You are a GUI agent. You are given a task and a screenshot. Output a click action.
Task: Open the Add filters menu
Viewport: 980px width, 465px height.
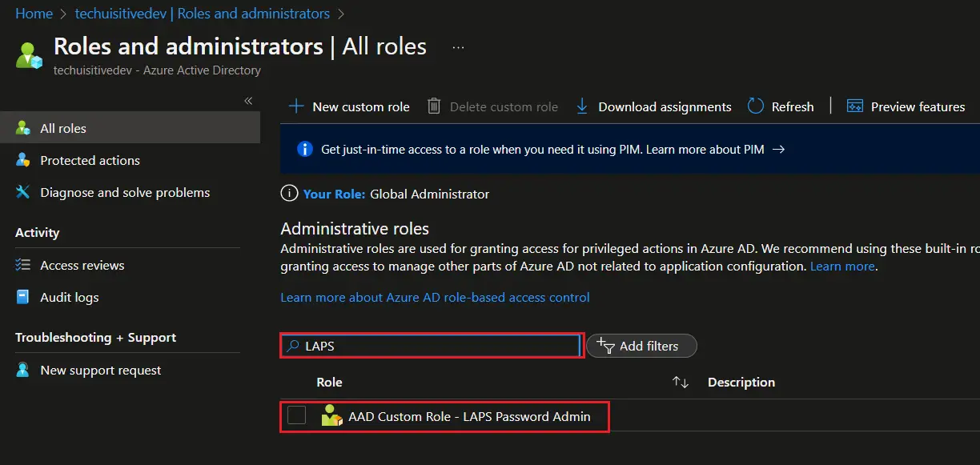pos(641,346)
